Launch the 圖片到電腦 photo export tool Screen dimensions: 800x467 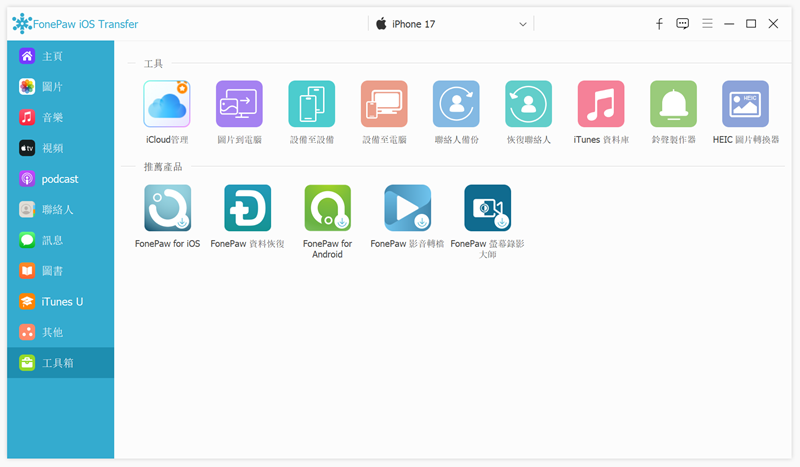239,104
